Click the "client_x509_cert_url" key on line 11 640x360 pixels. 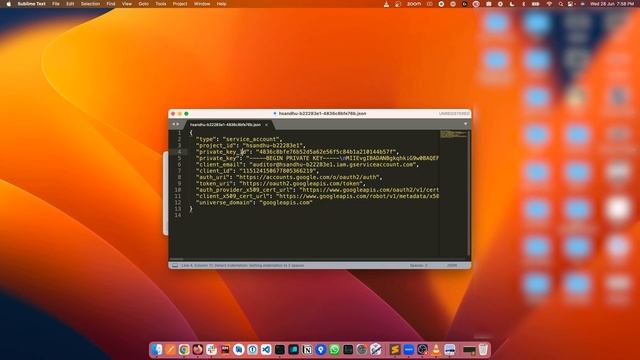(x=232, y=196)
